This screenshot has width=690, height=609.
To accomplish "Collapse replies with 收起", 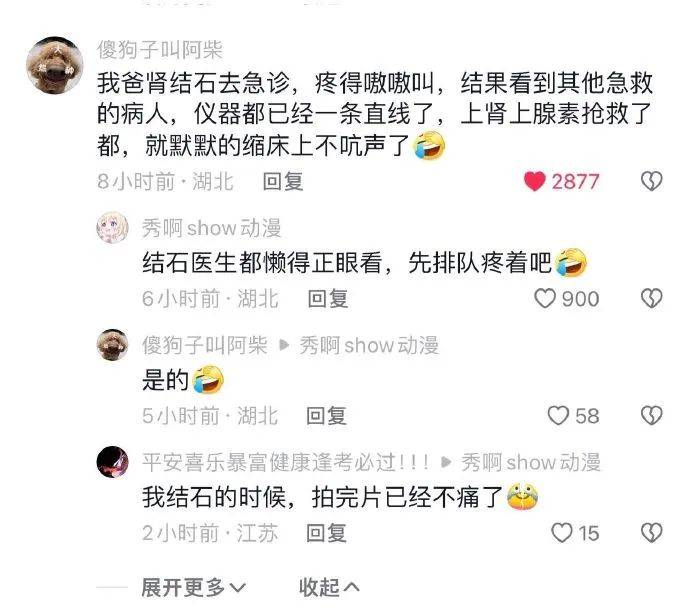I will pos(329,587).
